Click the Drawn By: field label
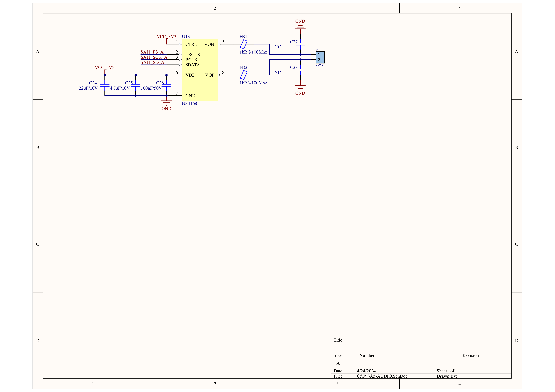 pyautogui.click(x=447, y=376)
